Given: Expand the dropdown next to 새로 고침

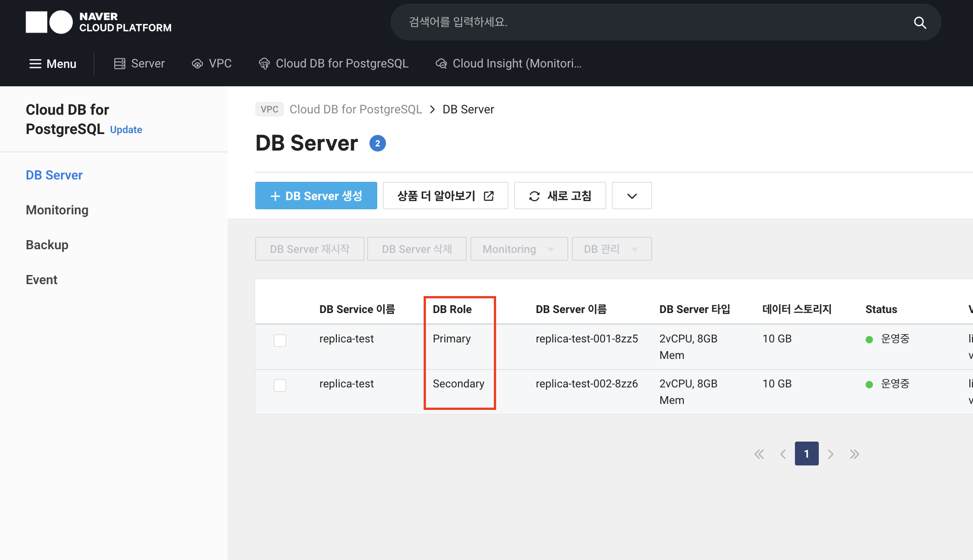Looking at the screenshot, I should (x=632, y=196).
